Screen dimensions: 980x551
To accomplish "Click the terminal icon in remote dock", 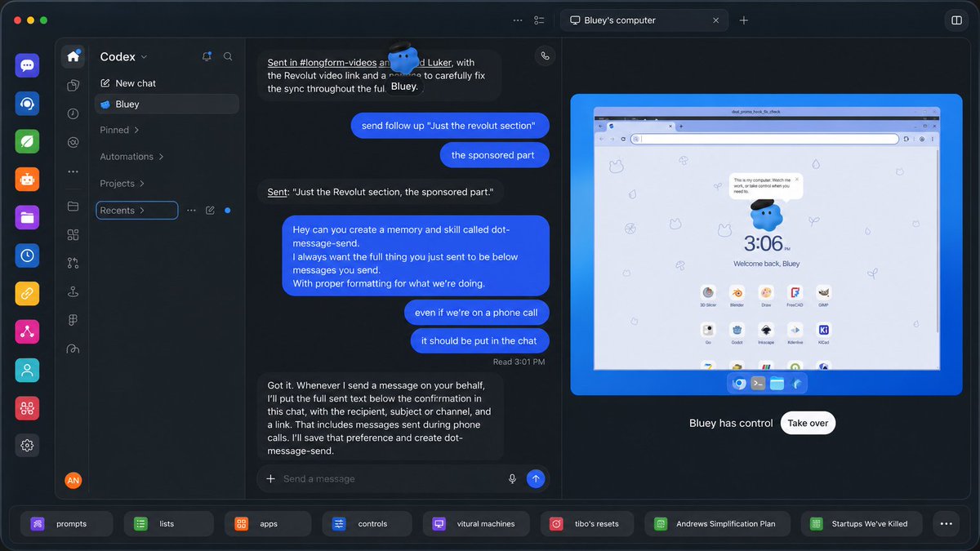I will 758,383.
